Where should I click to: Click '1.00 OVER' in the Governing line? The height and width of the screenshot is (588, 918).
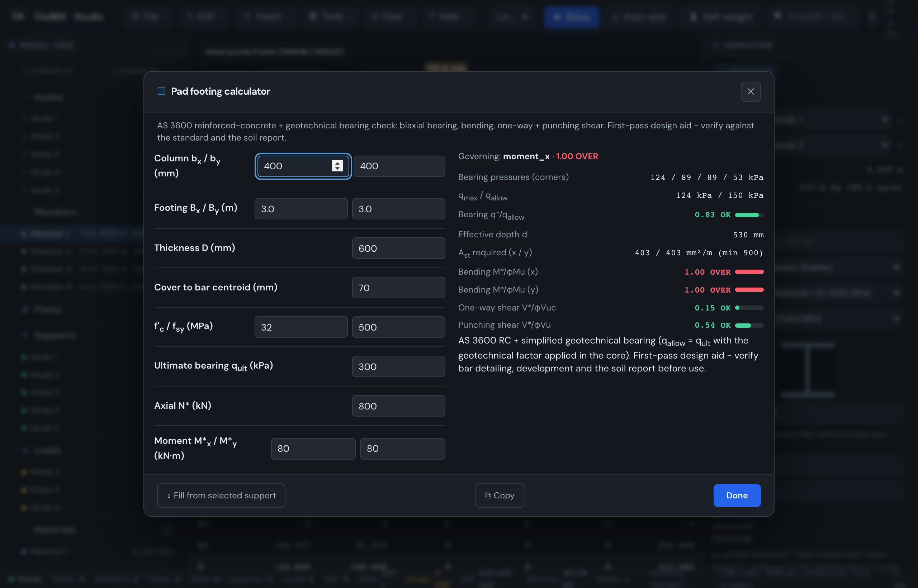(x=577, y=157)
